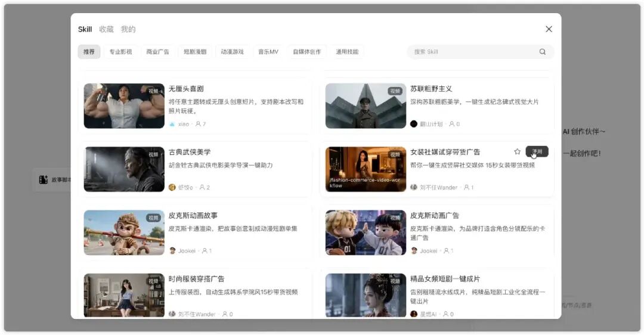Open the 皮克斯动画故事 monkey thumbnail

124,233
